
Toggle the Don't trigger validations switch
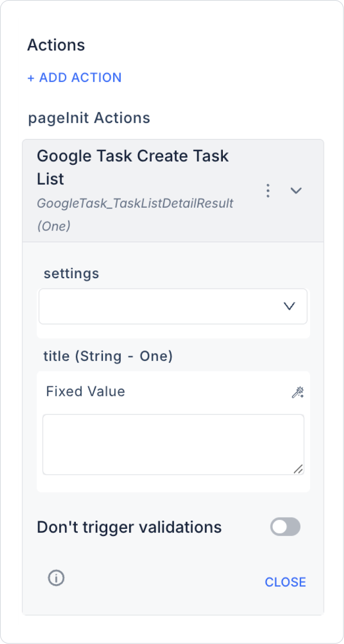pos(285,527)
